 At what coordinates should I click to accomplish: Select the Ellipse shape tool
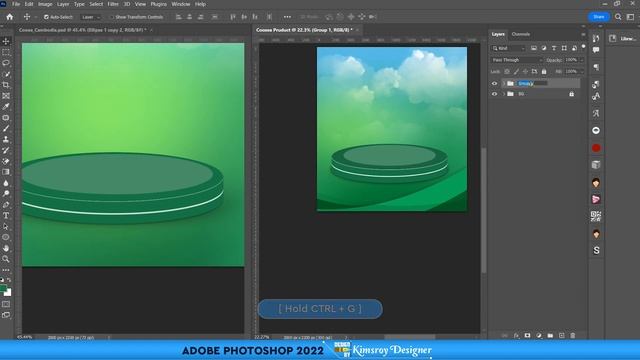point(6,237)
